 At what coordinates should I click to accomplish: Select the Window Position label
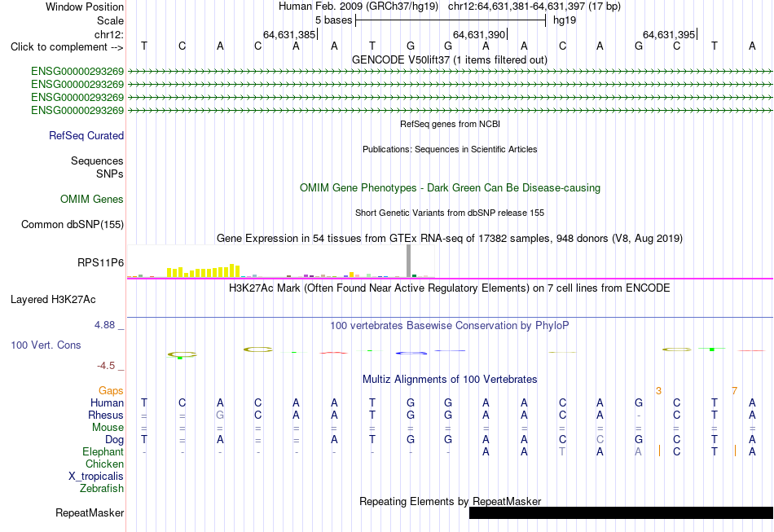(x=85, y=7)
